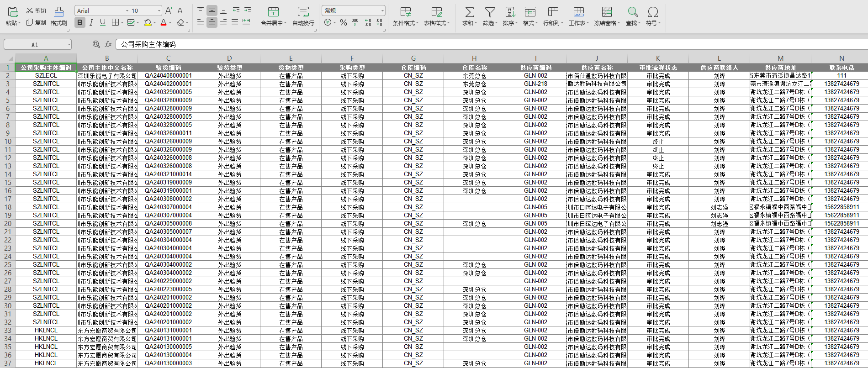Viewport: 868px width, 368px height.
Task: Toggle Bold formatting off
Action: pyautogui.click(x=80, y=22)
